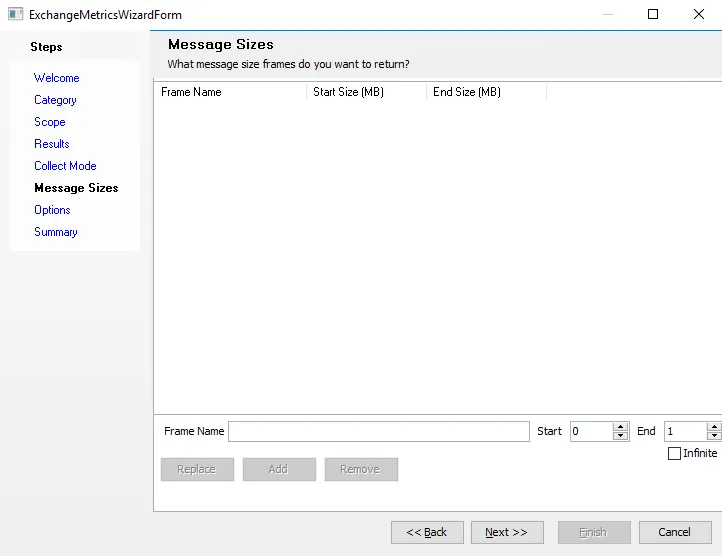722x556 pixels.
Task: Increase the Start size value
Action: pyautogui.click(x=621, y=427)
